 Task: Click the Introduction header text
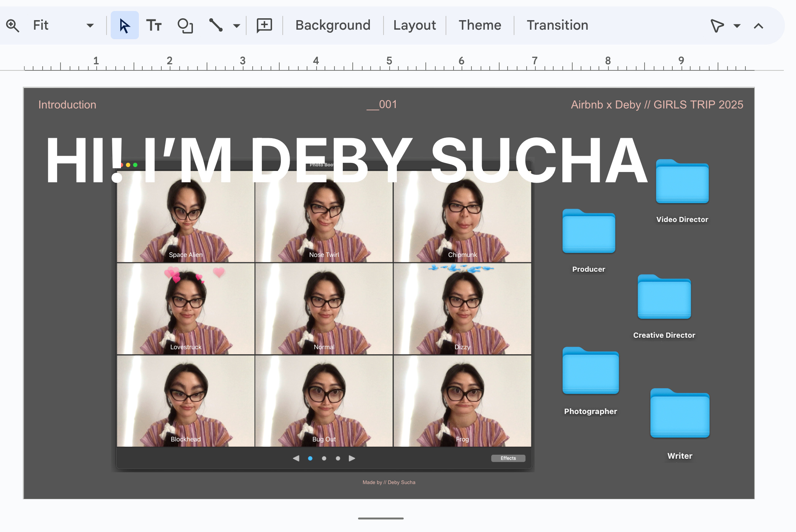[x=67, y=105]
